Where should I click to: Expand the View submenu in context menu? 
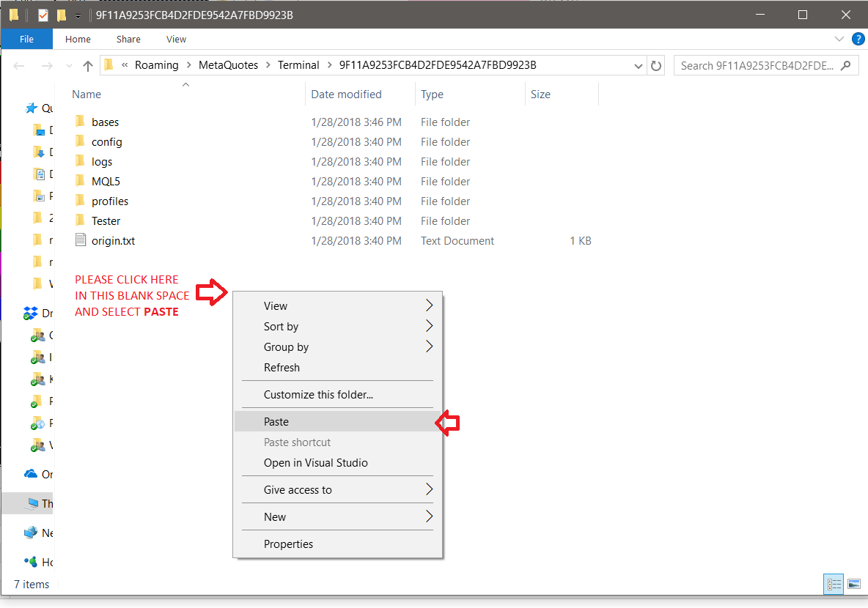pos(429,306)
